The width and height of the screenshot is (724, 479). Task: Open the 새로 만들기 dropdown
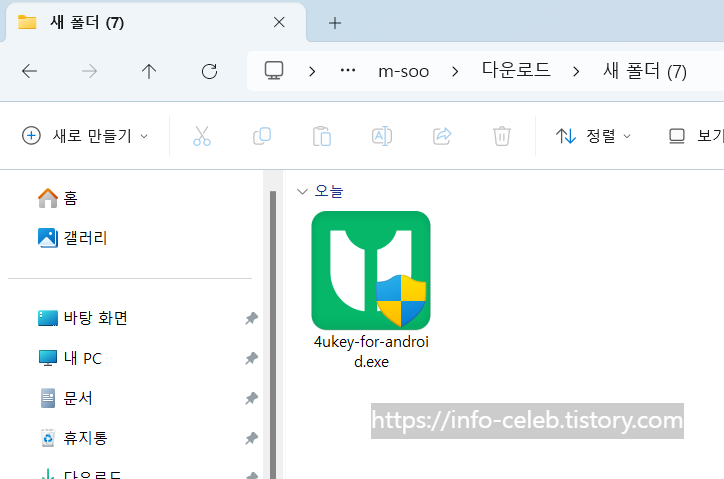85,136
